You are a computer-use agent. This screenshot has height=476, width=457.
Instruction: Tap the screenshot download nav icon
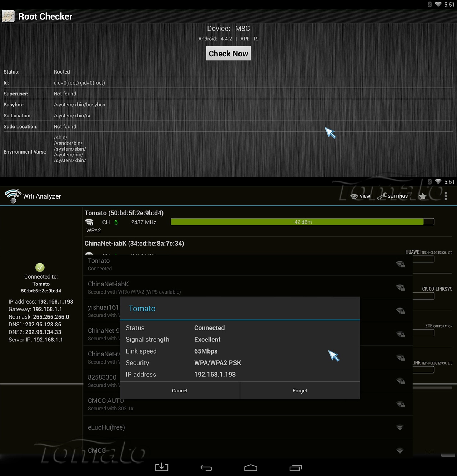161,467
